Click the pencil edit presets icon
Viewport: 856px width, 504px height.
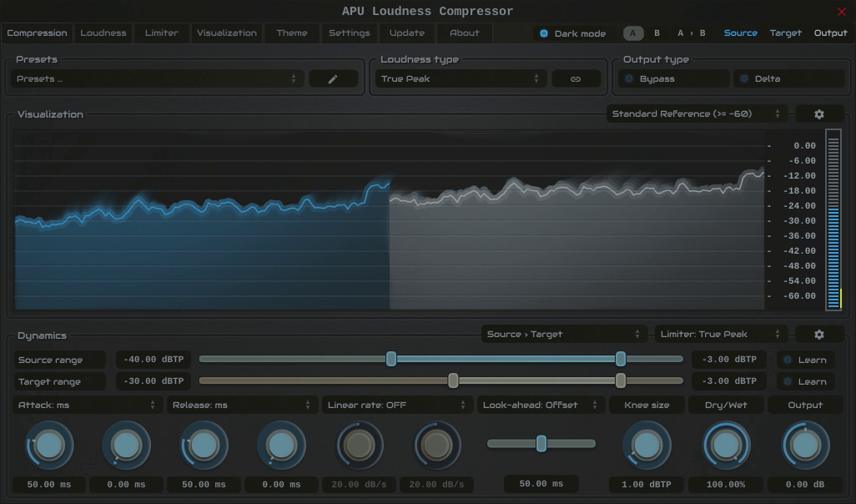click(x=333, y=78)
